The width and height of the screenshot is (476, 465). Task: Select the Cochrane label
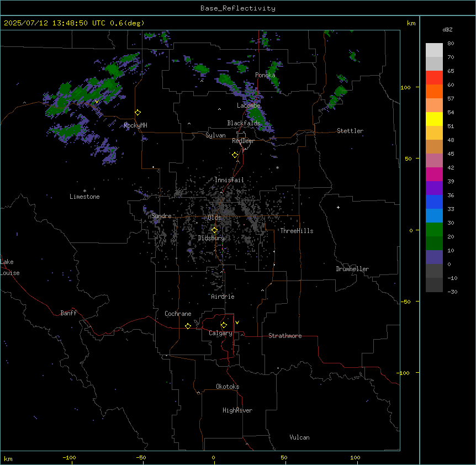point(178,314)
